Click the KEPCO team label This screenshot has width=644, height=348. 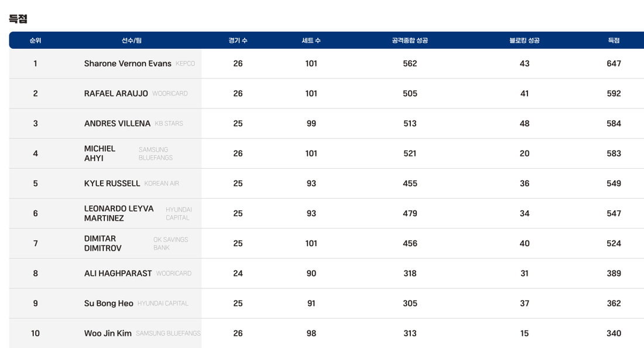tap(185, 64)
